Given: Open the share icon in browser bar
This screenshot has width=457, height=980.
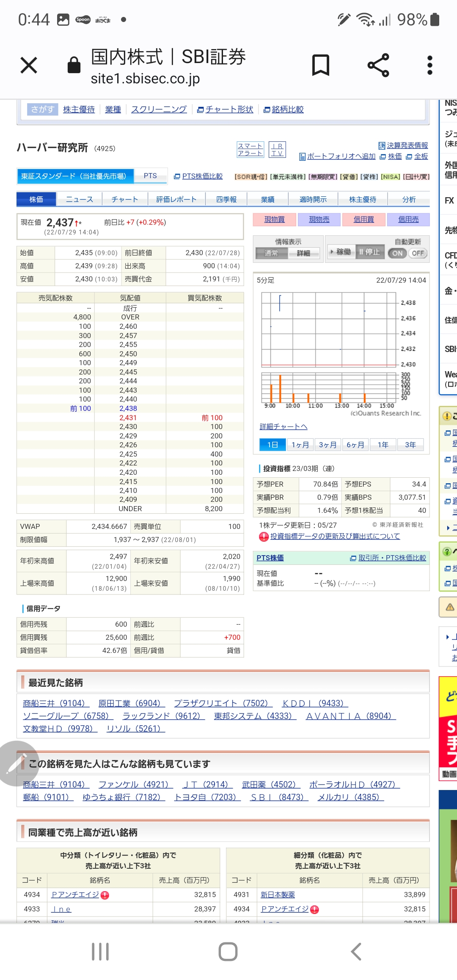Looking at the screenshot, I should (x=378, y=65).
